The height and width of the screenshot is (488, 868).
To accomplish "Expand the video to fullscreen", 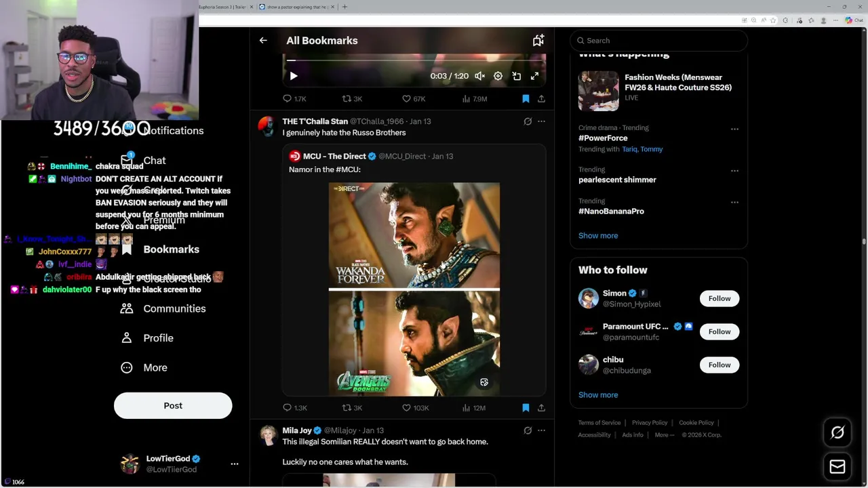I will click(x=534, y=76).
